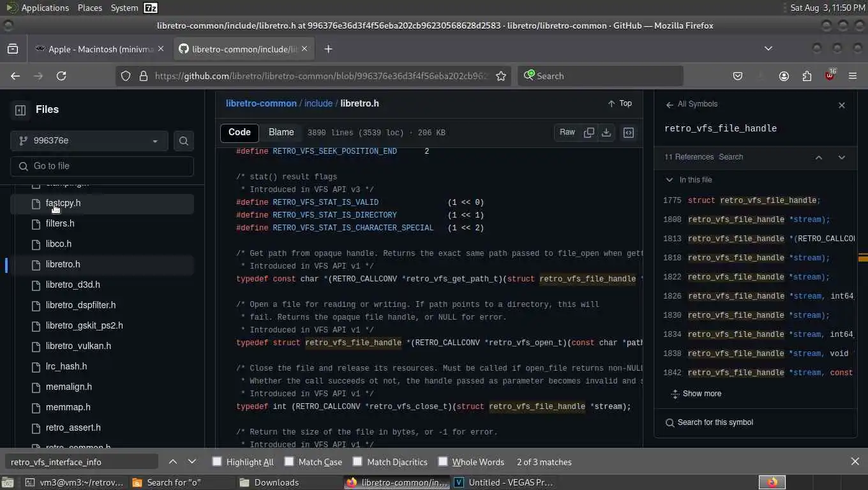Switch to the Code view tab
The image size is (868, 490).
click(x=239, y=133)
